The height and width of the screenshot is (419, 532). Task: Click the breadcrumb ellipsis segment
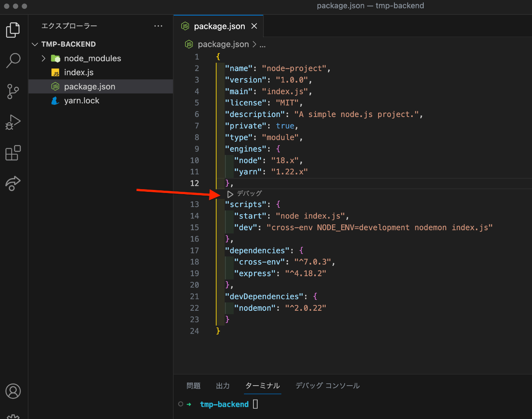point(263,44)
